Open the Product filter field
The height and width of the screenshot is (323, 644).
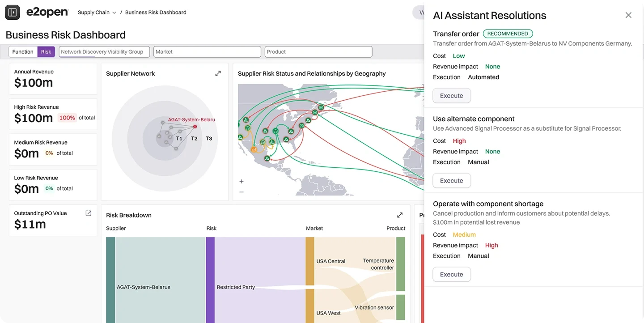click(x=318, y=52)
